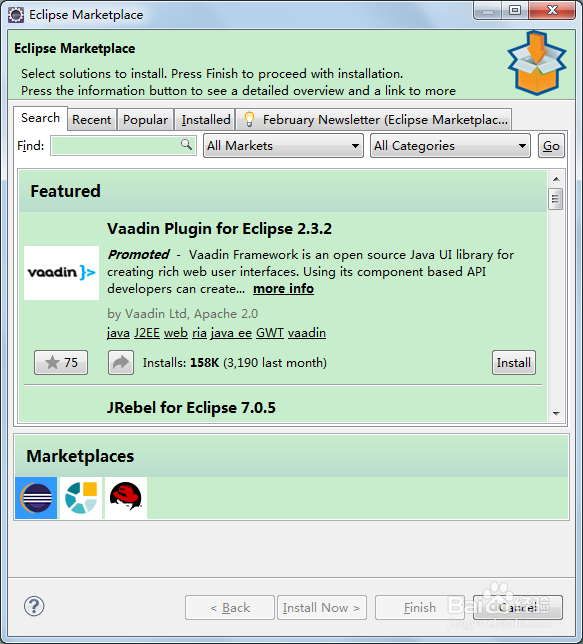Maximize the Eclipse Marketplace window
The image size is (583, 644).
[x=515, y=10]
